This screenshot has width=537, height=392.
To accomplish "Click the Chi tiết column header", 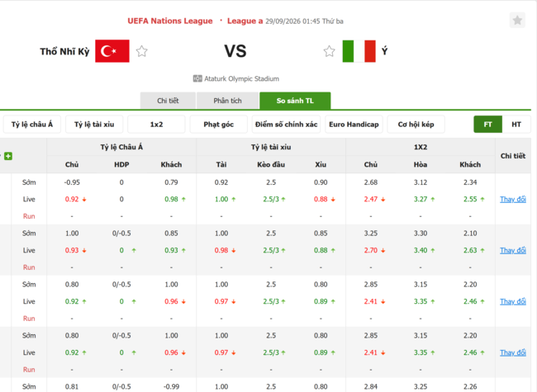I will pos(513,156).
